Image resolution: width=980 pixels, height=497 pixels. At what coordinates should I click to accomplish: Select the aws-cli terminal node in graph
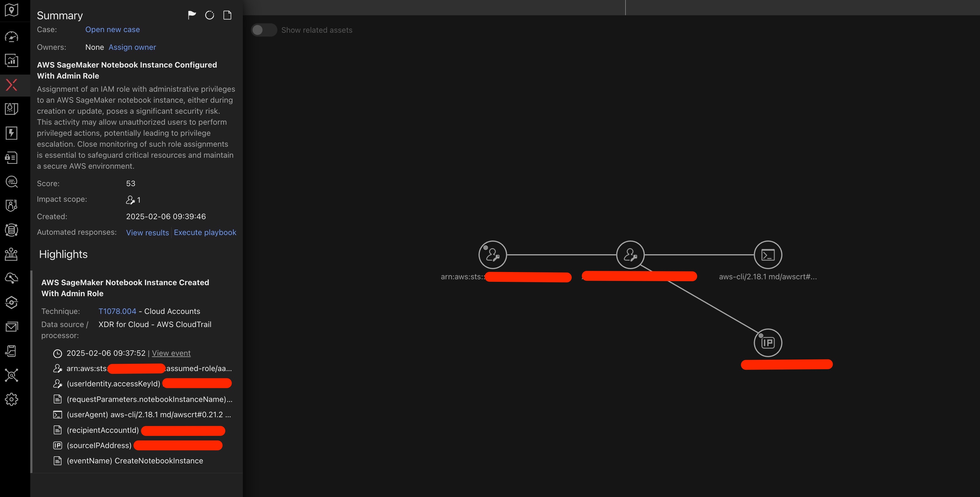pyautogui.click(x=768, y=255)
